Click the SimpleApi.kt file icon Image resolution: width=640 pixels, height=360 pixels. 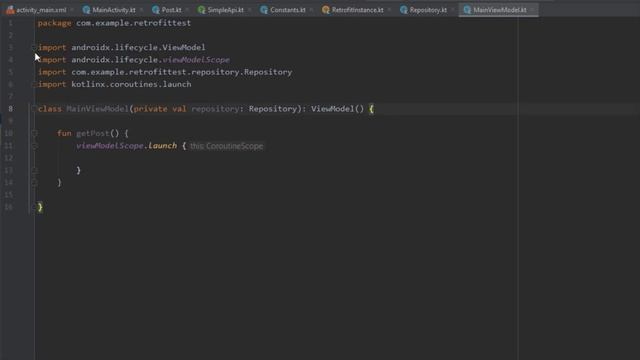tap(201, 10)
